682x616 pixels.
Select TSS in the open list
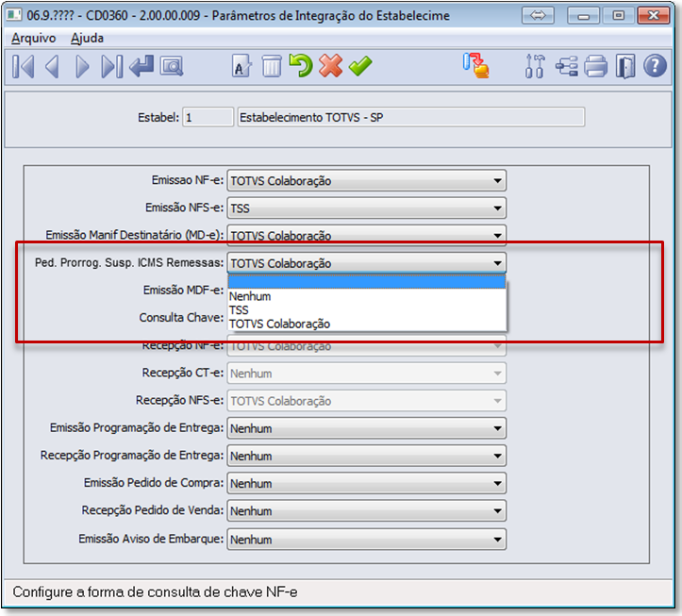[x=367, y=310]
